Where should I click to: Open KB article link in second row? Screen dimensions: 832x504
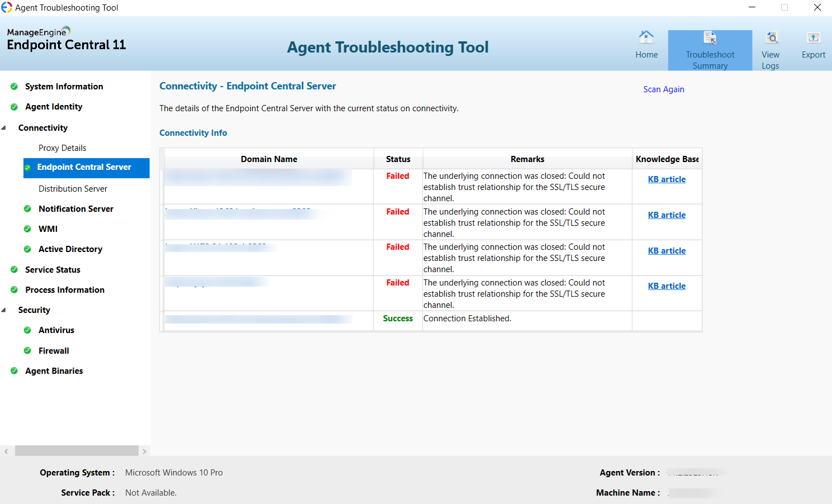point(667,215)
